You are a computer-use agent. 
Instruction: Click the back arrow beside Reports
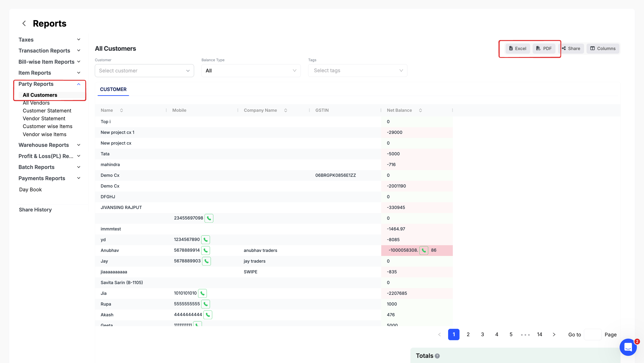(24, 23)
